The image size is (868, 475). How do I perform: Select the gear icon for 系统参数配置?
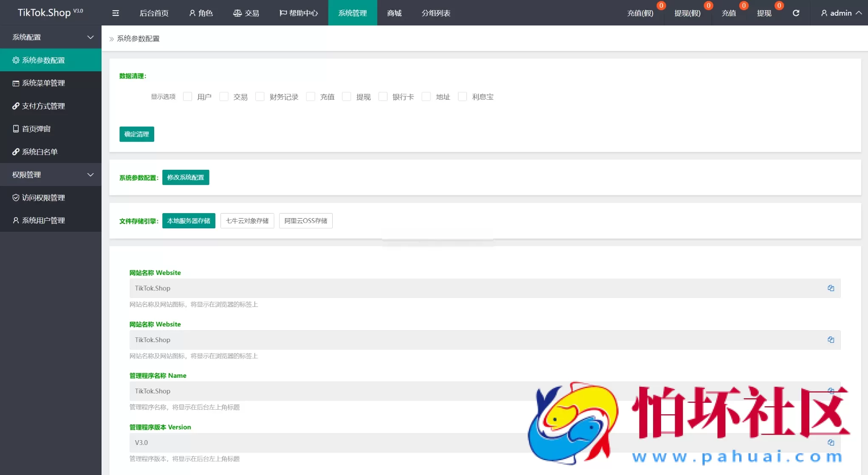point(16,60)
